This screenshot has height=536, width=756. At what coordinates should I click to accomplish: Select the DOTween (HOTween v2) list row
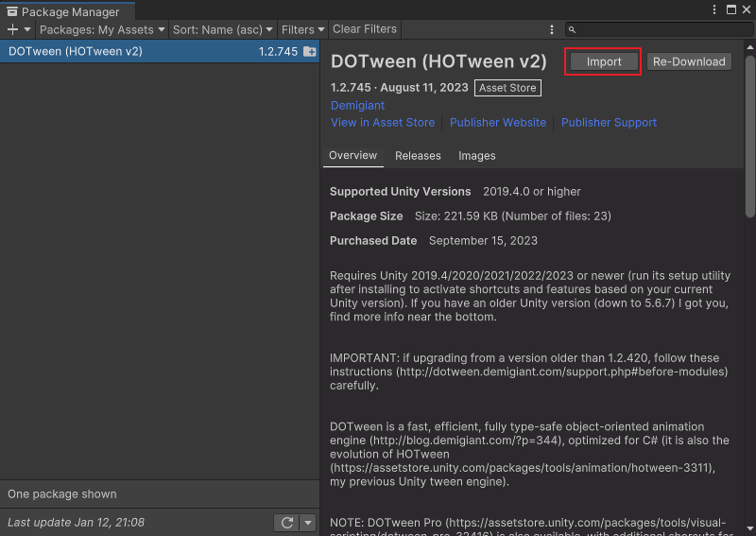pyautogui.click(x=160, y=51)
